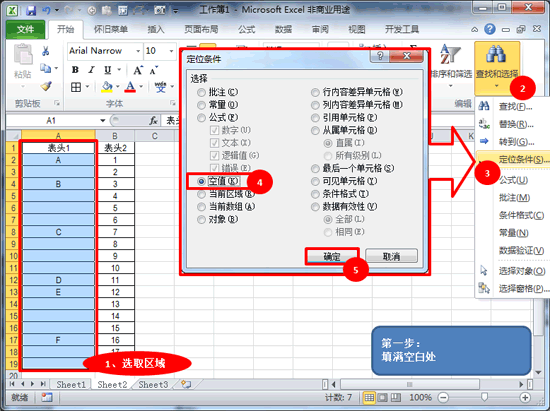Click the Increase Font Size icon

point(138,70)
